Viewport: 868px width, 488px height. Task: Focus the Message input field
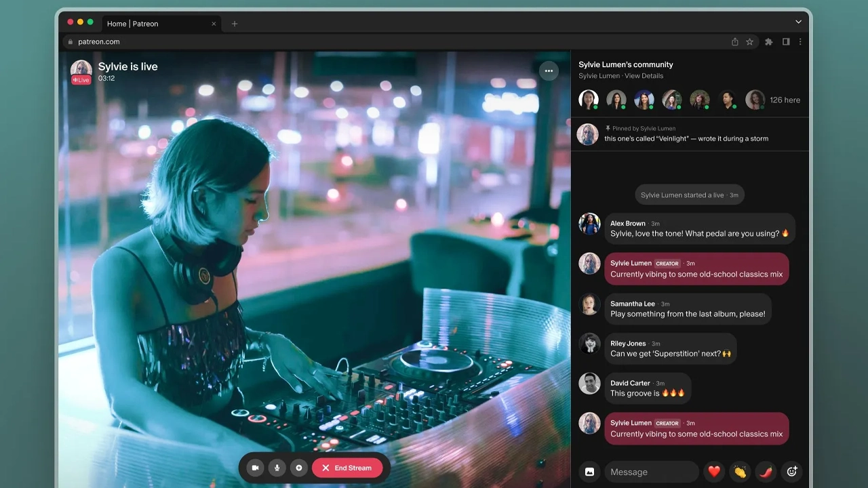click(652, 472)
